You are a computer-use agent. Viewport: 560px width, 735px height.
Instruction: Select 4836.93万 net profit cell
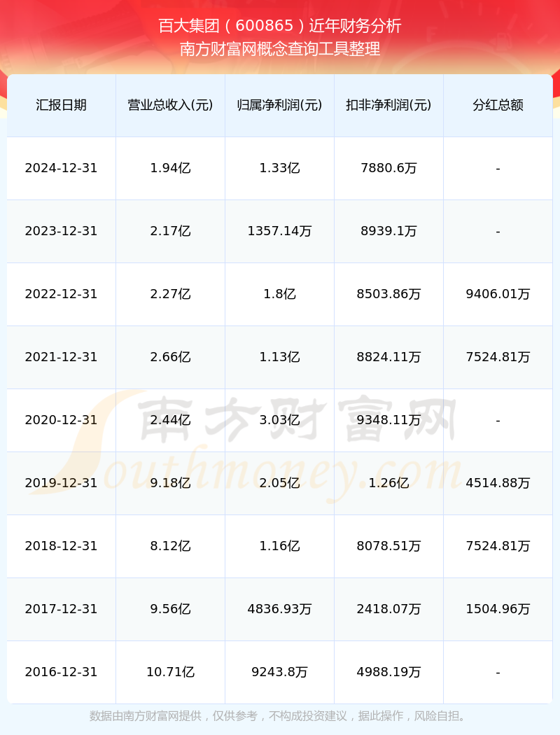pos(280,609)
